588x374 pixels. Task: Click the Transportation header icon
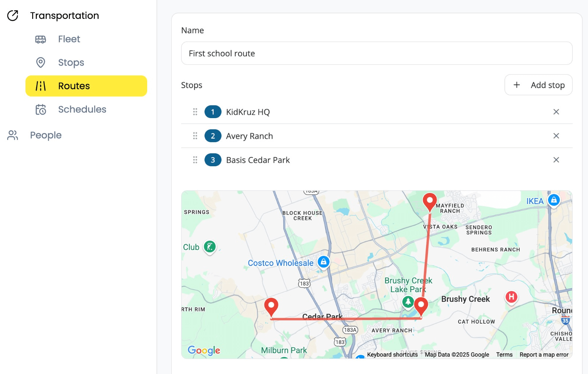(13, 16)
